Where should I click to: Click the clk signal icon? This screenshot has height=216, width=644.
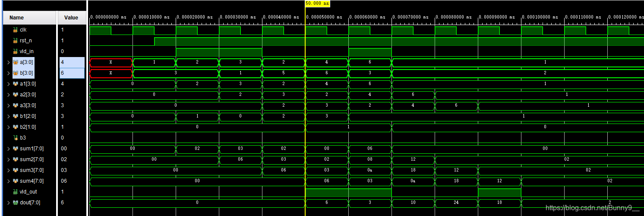[x=15, y=30]
